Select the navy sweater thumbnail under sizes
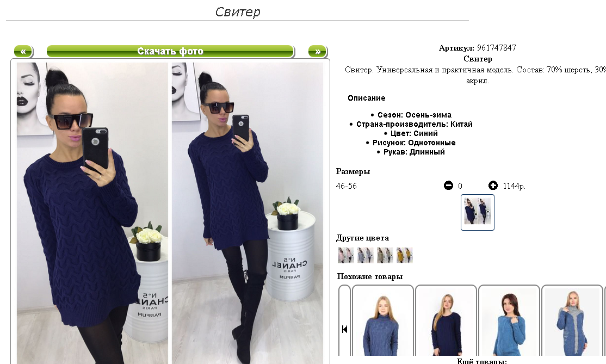The height and width of the screenshot is (364, 606). (478, 212)
